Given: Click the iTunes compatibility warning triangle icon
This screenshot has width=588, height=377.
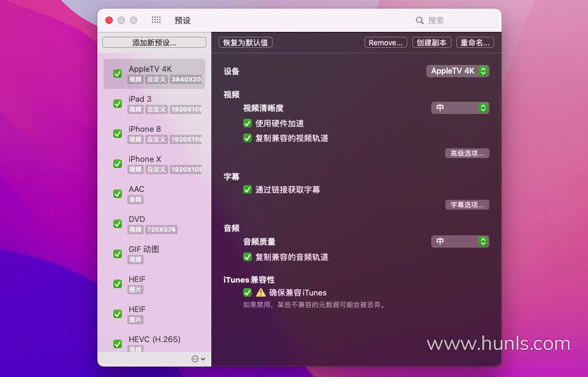Looking at the screenshot, I should [261, 292].
